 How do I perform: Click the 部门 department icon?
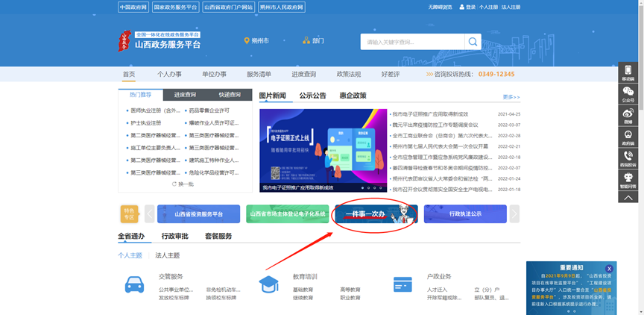[306, 41]
